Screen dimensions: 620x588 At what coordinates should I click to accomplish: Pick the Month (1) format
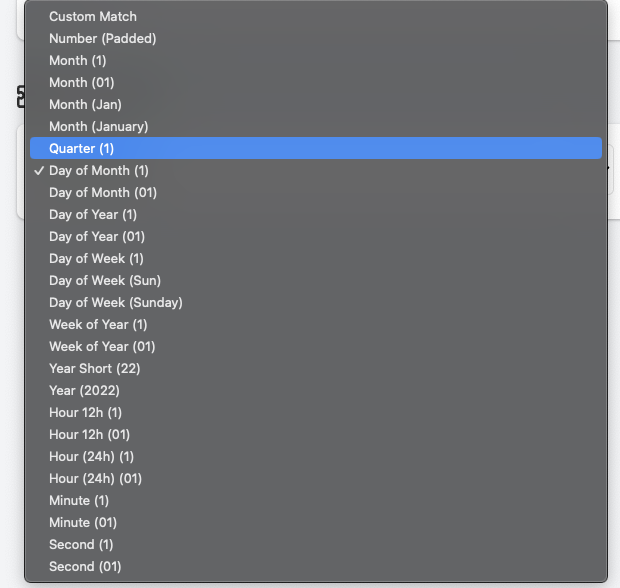78,61
